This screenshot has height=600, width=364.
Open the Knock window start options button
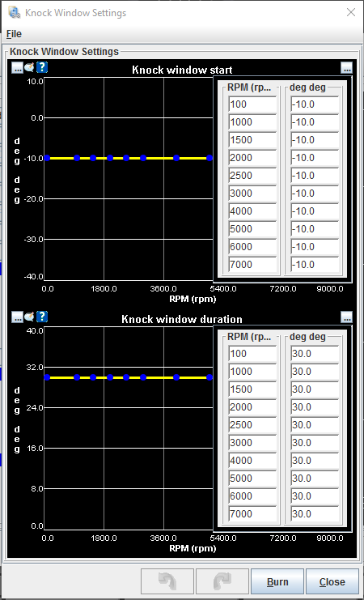click(x=17, y=68)
